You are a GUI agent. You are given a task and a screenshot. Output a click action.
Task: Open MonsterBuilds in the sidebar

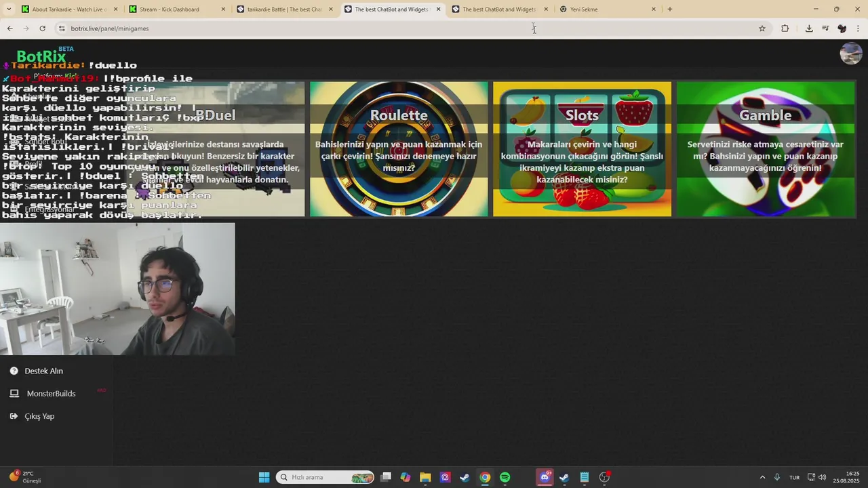(51, 393)
